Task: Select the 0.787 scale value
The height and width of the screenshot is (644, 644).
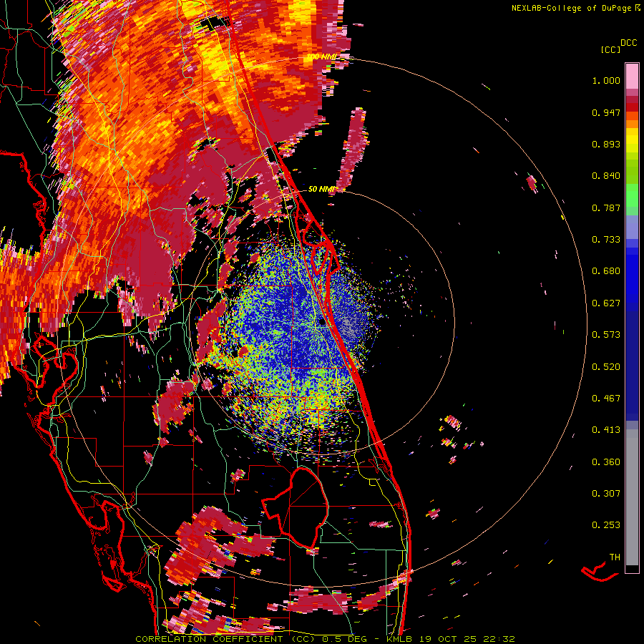Action: pyautogui.click(x=606, y=208)
